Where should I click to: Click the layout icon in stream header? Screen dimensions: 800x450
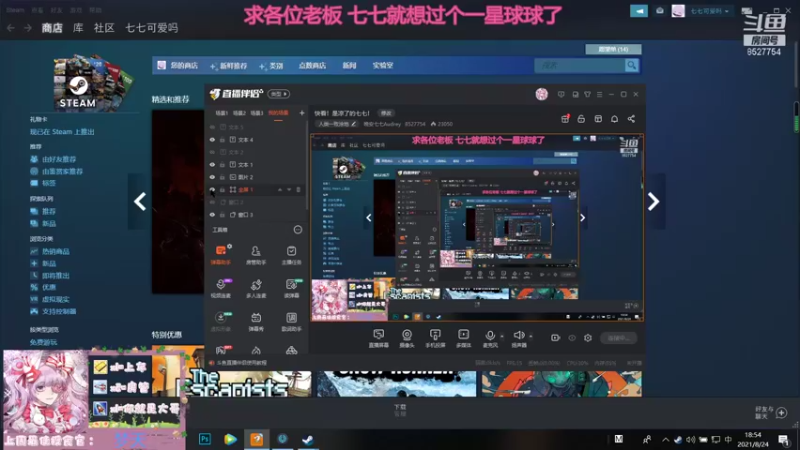598,119
